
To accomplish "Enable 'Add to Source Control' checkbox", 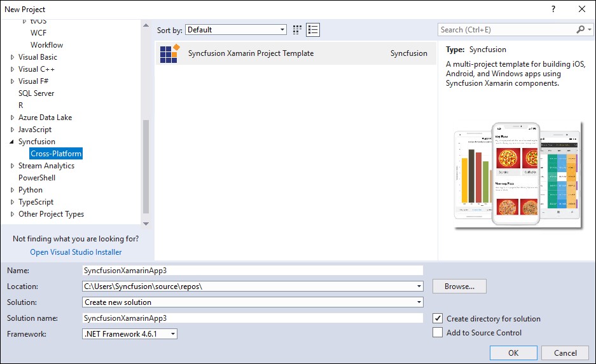I will tap(438, 332).
